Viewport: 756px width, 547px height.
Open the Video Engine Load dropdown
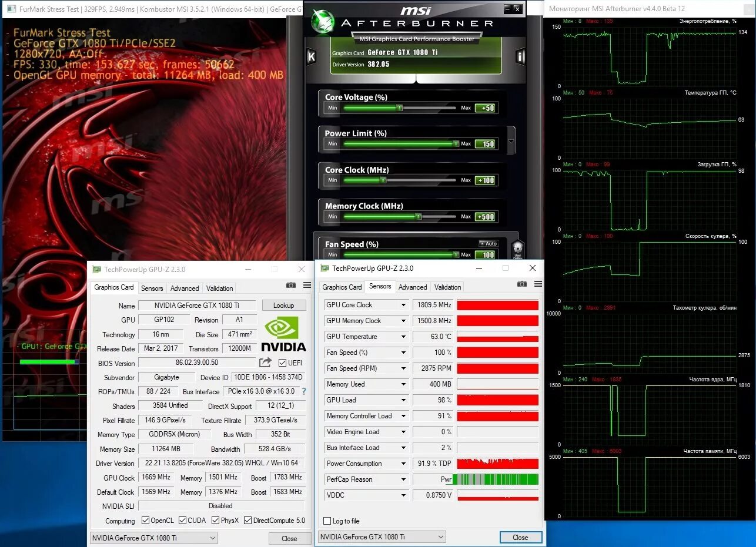tap(403, 432)
